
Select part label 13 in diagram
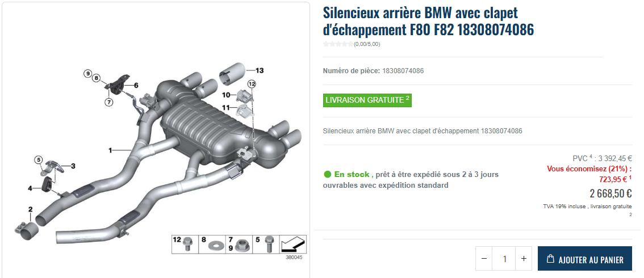tap(259, 70)
